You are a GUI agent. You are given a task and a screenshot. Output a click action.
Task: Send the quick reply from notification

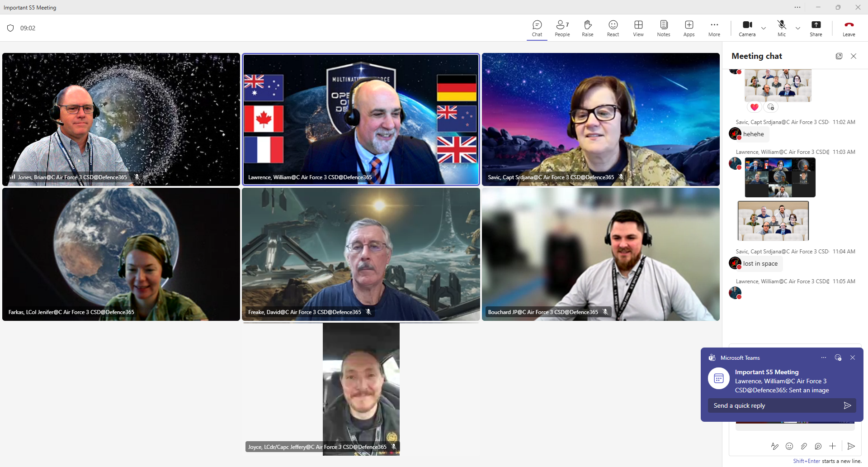[848, 406]
